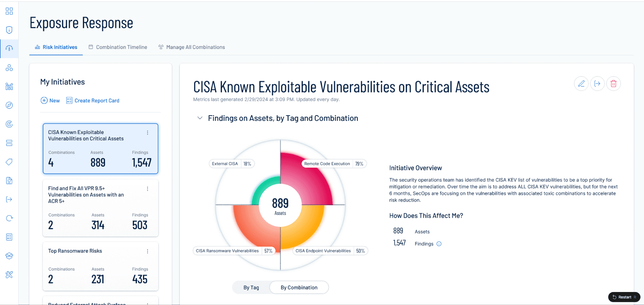Image resolution: width=644 pixels, height=305 pixels.
Task: Delete the initiative via the red trash icon
Action: tap(613, 84)
